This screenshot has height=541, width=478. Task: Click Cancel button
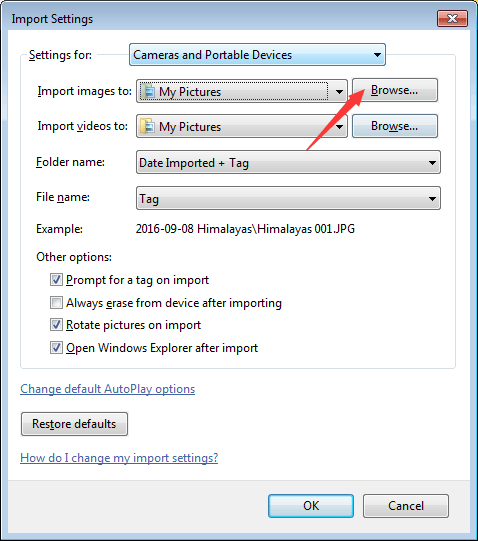point(406,506)
